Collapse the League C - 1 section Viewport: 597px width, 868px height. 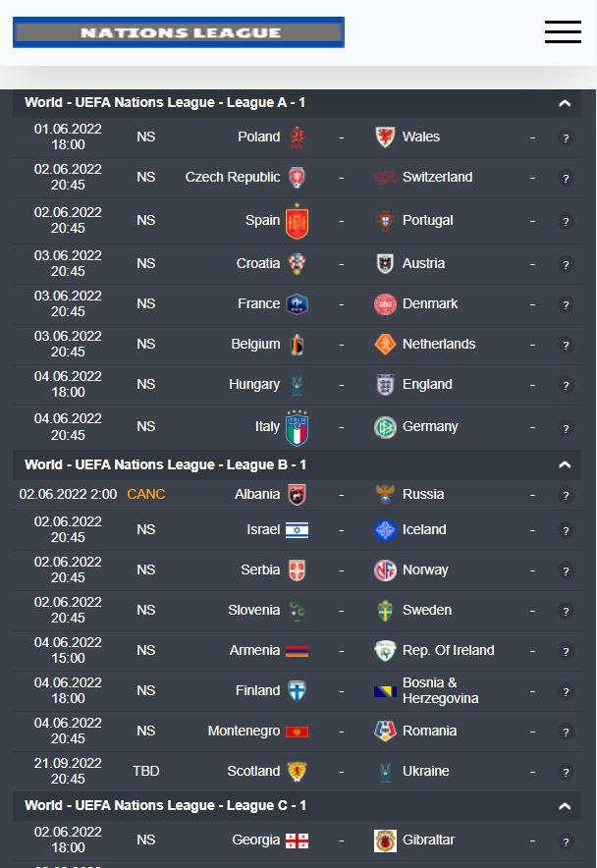(x=565, y=805)
